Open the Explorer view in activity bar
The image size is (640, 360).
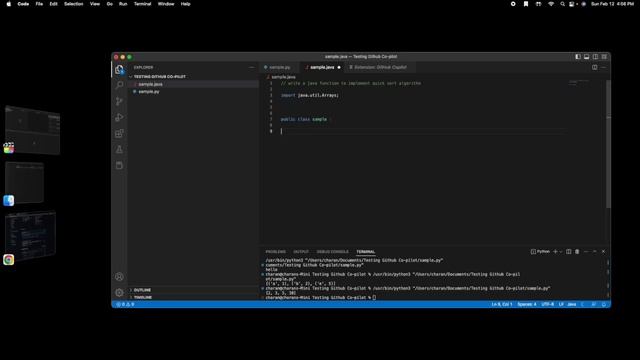pos(119,69)
